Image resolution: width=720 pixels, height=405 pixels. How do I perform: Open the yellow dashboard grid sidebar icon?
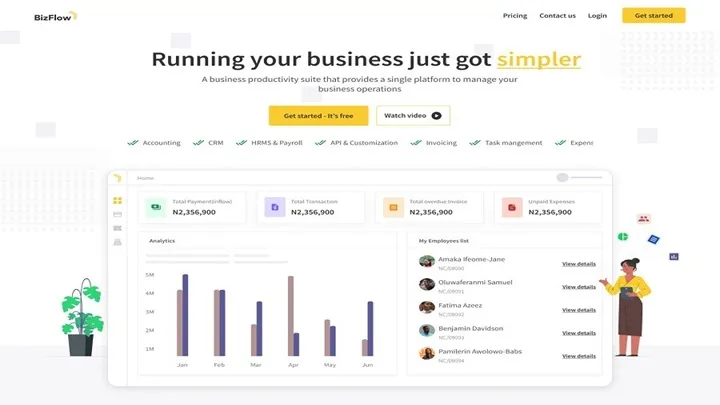pos(117,201)
